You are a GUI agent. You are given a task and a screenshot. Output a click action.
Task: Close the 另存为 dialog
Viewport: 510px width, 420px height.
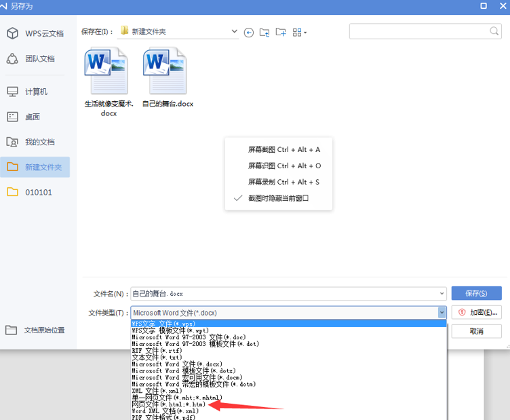coord(503,5)
